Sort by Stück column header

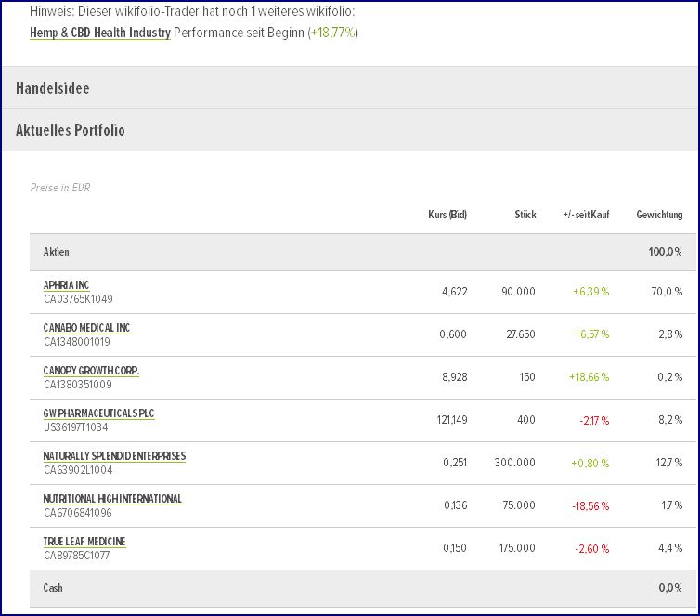coord(525,215)
